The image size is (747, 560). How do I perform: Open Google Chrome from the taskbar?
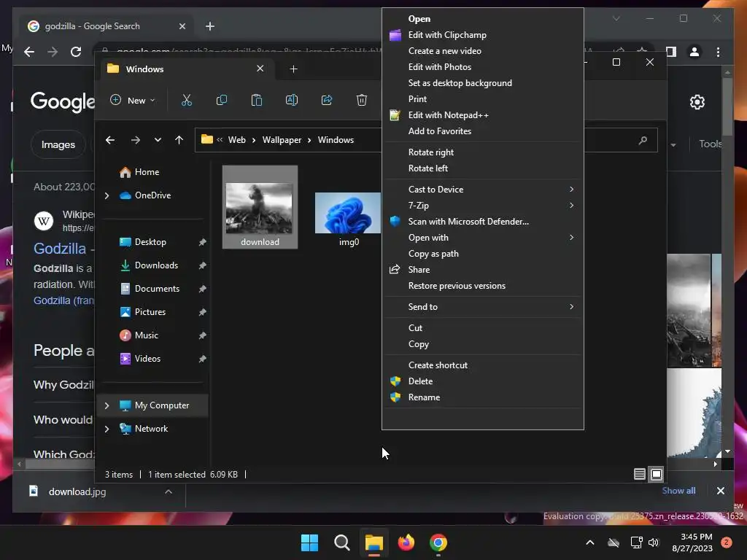click(438, 542)
